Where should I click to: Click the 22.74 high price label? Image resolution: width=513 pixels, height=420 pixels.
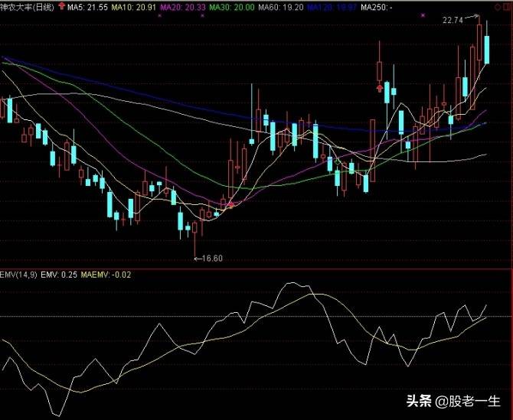click(453, 20)
